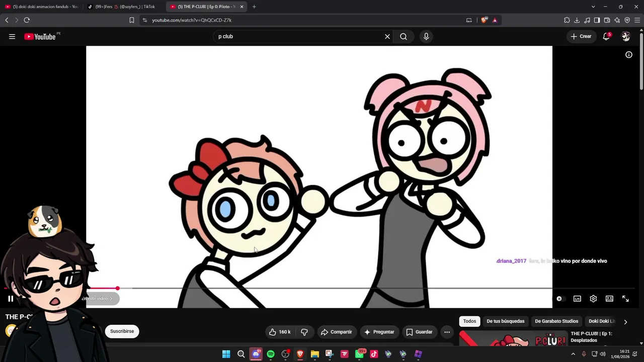Open the browser main menu
The width and height of the screenshot is (644, 362).
point(637,20)
